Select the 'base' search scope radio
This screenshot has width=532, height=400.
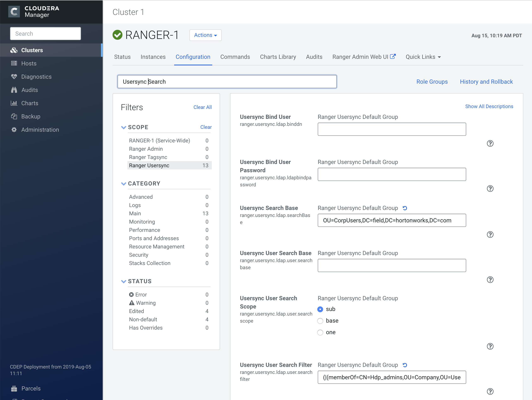click(320, 321)
